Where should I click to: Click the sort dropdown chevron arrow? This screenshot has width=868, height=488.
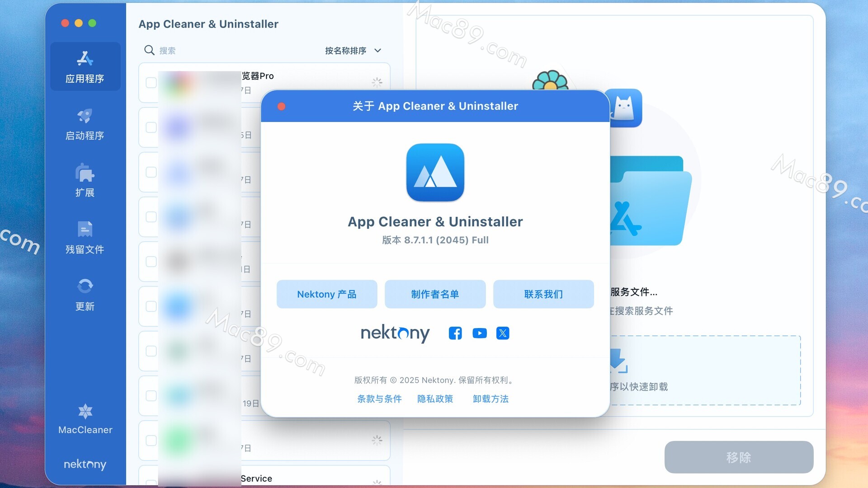click(x=378, y=51)
